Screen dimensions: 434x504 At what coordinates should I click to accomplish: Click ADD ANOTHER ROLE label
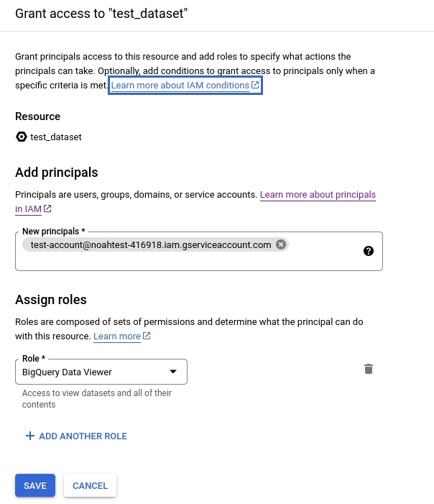83,436
